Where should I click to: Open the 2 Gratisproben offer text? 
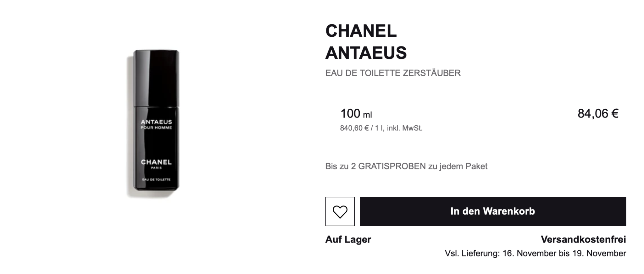click(x=406, y=166)
